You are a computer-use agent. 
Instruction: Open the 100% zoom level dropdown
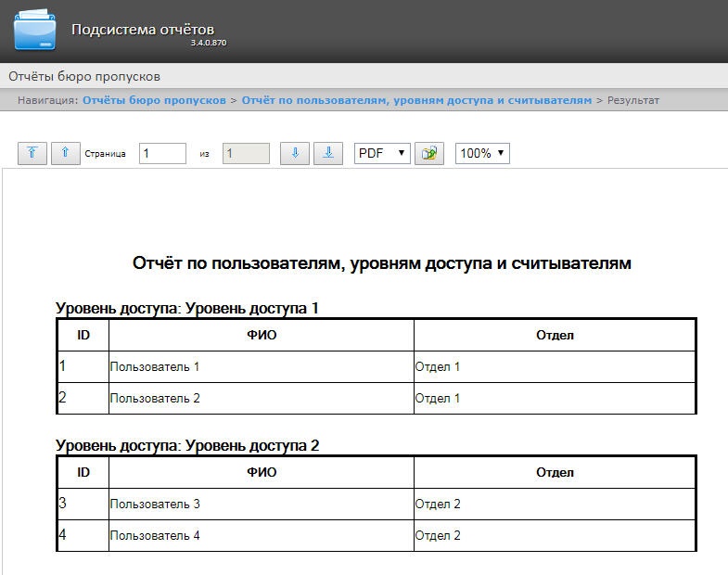pos(482,153)
